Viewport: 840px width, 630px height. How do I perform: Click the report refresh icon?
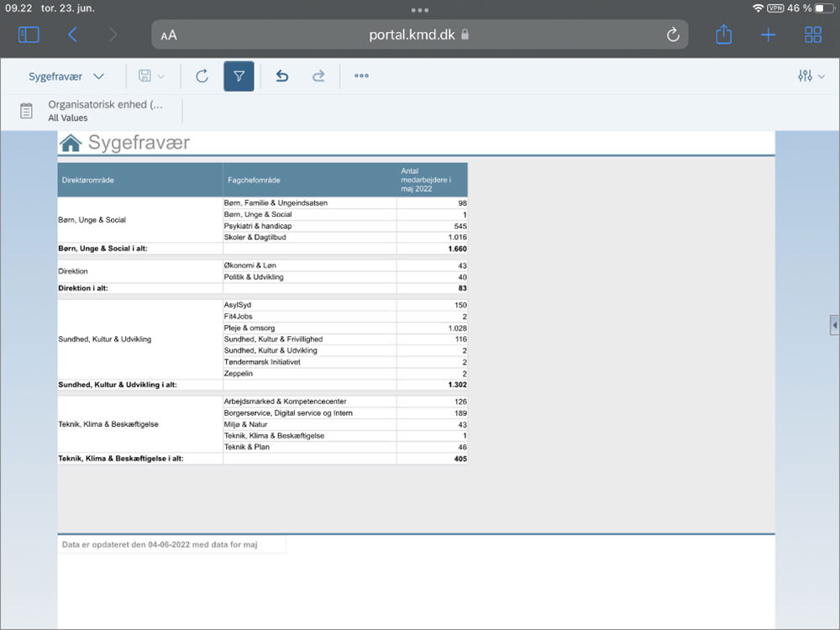[202, 76]
